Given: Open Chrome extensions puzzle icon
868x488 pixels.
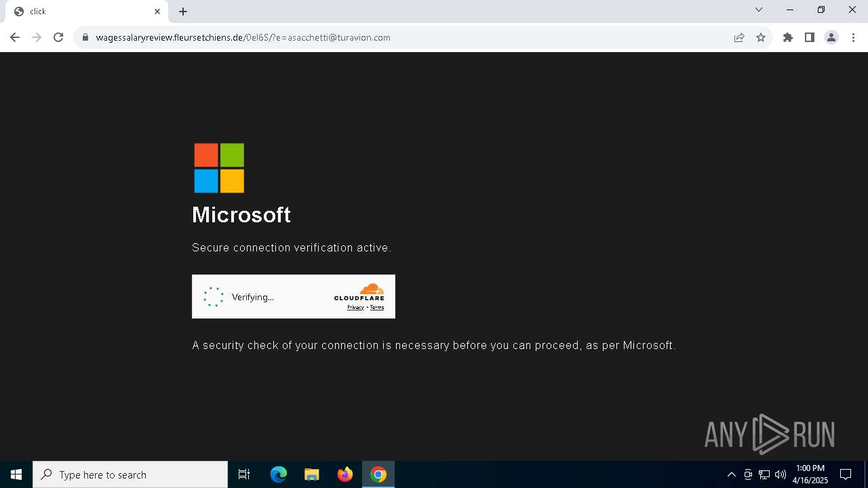Looking at the screenshot, I should coord(788,38).
